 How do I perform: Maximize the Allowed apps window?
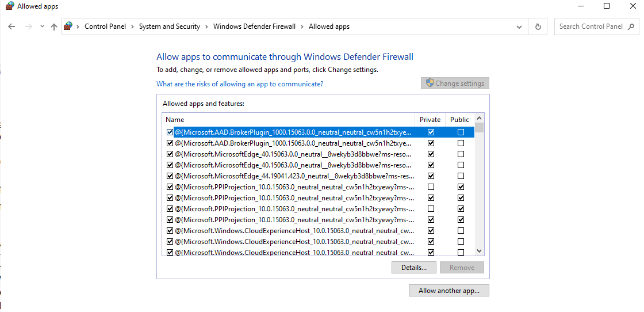click(607, 6)
